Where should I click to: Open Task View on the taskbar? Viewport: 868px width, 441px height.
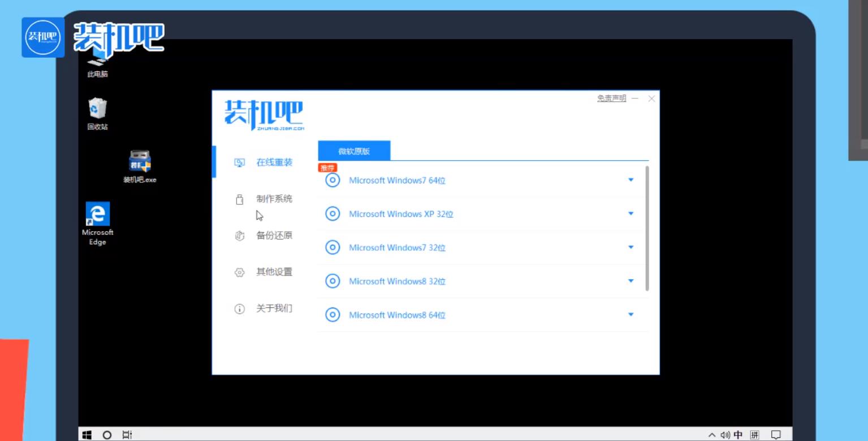pos(127,435)
